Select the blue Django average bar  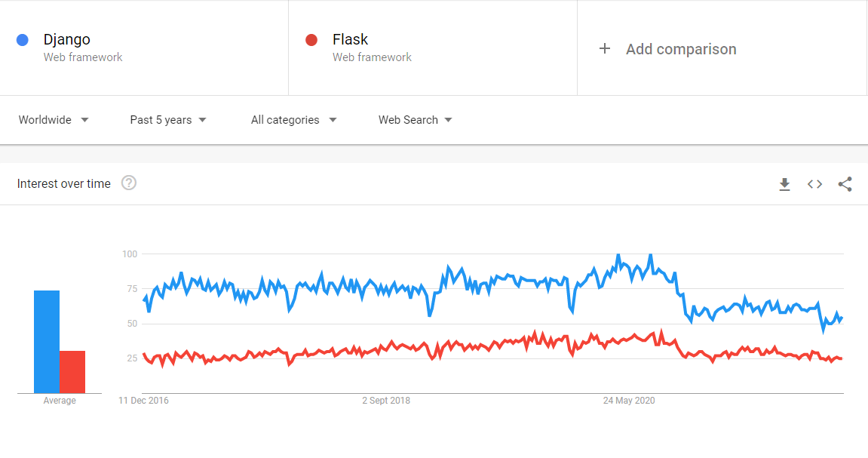(47, 342)
